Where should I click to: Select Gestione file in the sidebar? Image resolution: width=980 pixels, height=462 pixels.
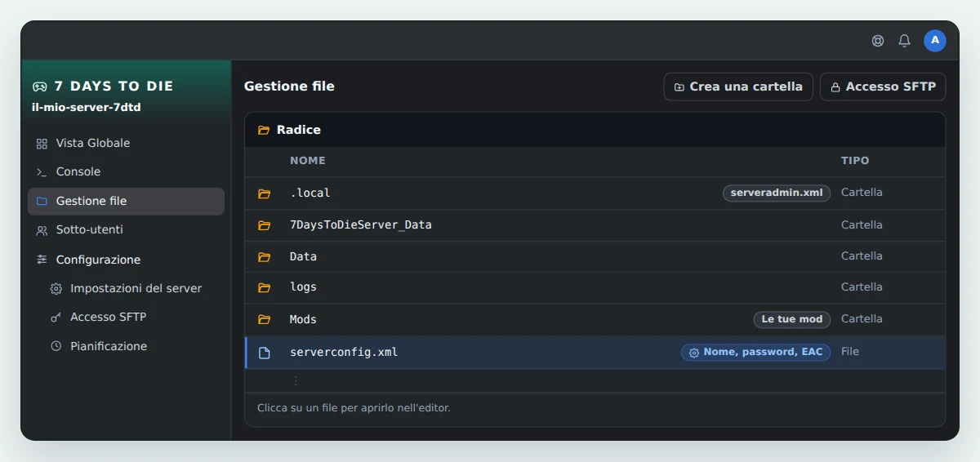[126, 202]
